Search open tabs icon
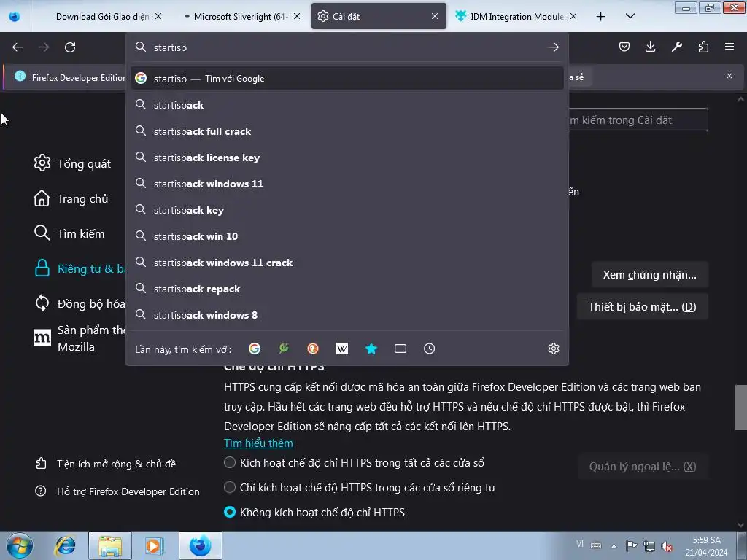Image resolution: width=747 pixels, height=560 pixels. coord(400,349)
